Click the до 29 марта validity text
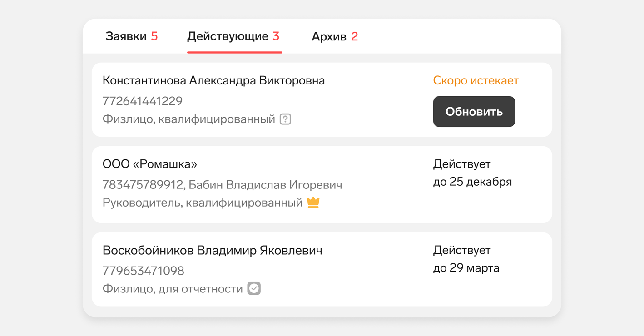 [x=466, y=268]
